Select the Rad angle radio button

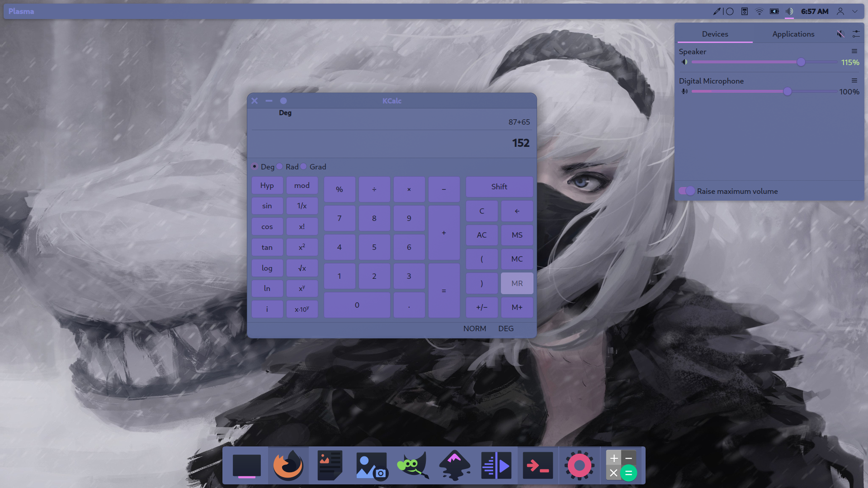click(x=280, y=167)
